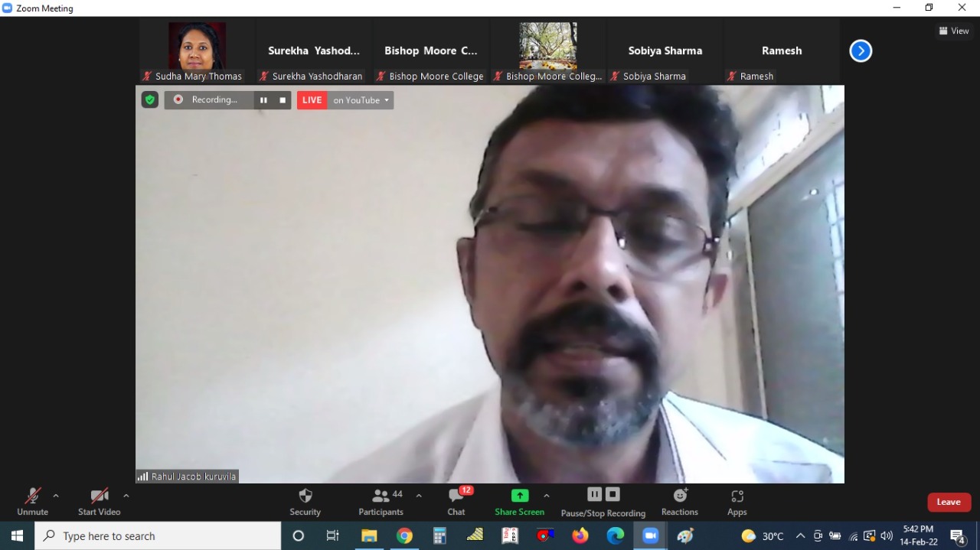
Task: Open the View layout menu
Action: (x=954, y=31)
